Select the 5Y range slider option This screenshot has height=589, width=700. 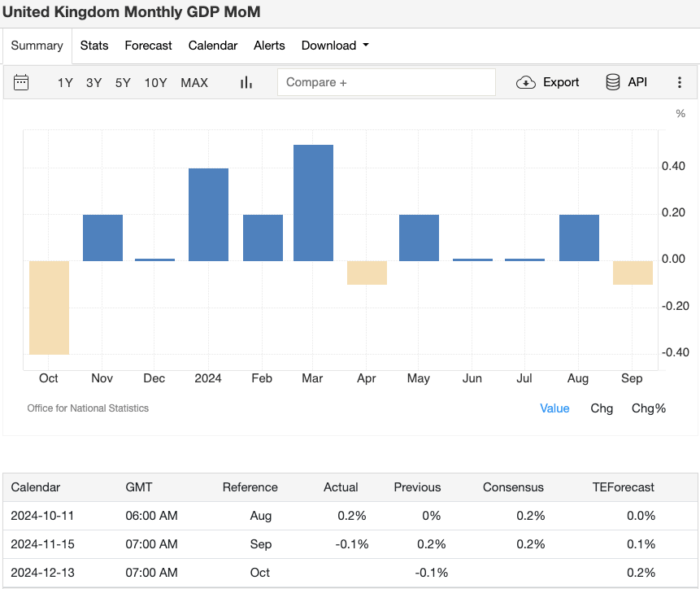click(123, 82)
